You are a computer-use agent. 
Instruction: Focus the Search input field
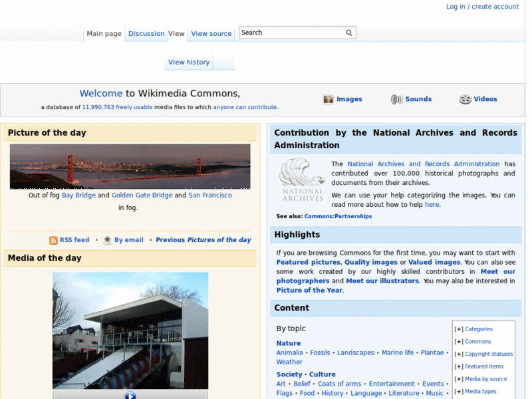point(292,33)
